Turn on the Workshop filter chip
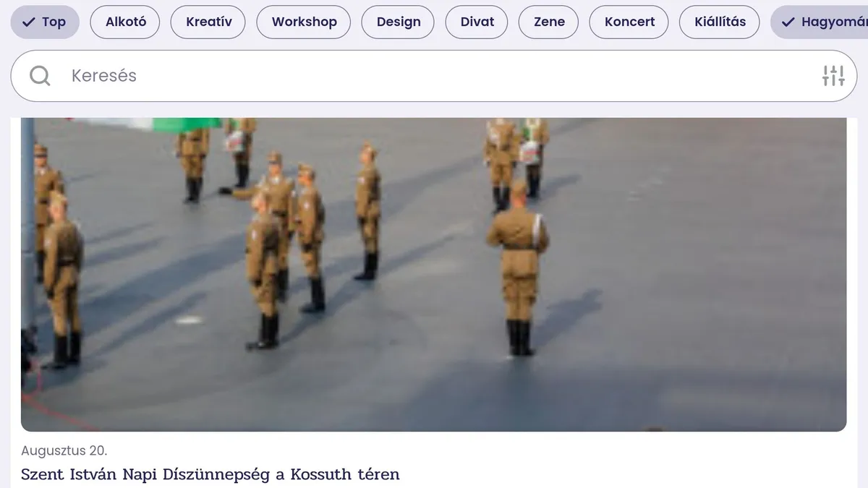The image size is (868, 488). (x=304, y=22)
